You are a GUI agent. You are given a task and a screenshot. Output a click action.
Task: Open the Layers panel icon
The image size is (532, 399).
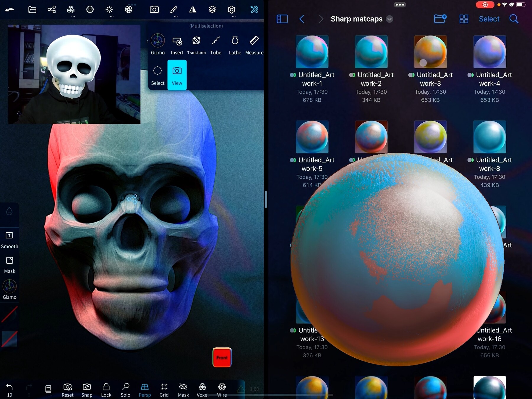212,10
